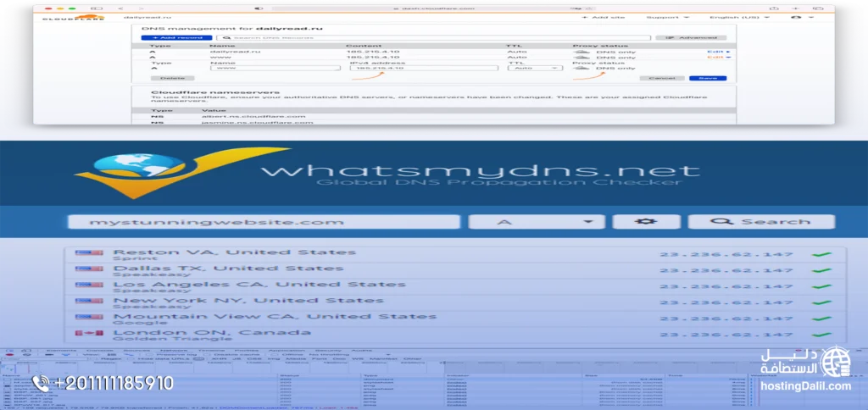Image resolution: width=868 pixels, height=410 pixels.
Task: Open the account profile menu
Action: [803, 18]
